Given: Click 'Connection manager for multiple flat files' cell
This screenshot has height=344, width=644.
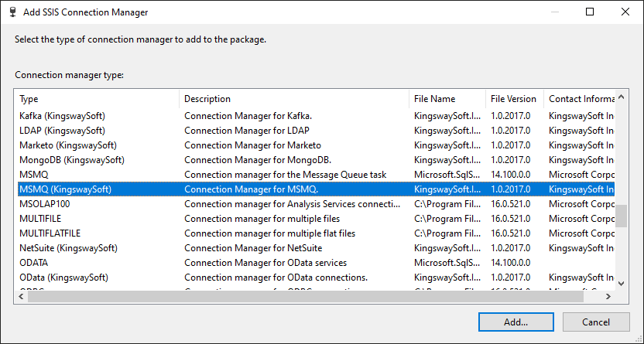Looking at the screenshot, I should point(270,233).
